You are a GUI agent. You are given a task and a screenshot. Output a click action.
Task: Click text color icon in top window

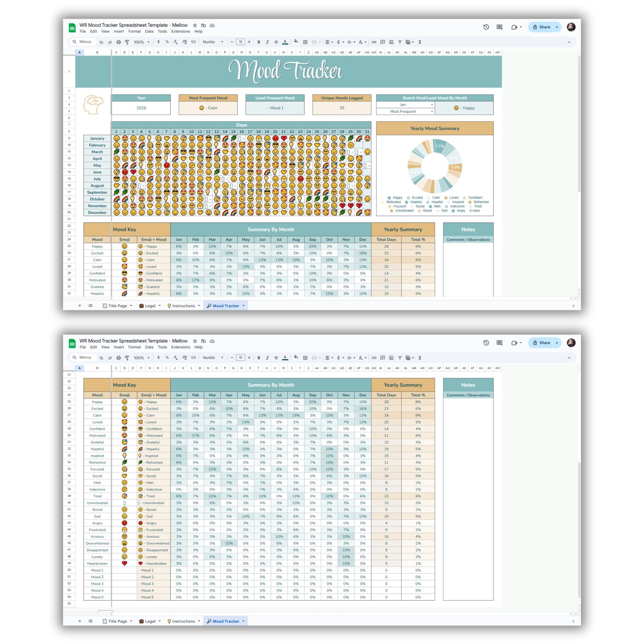tap(285, 42)
